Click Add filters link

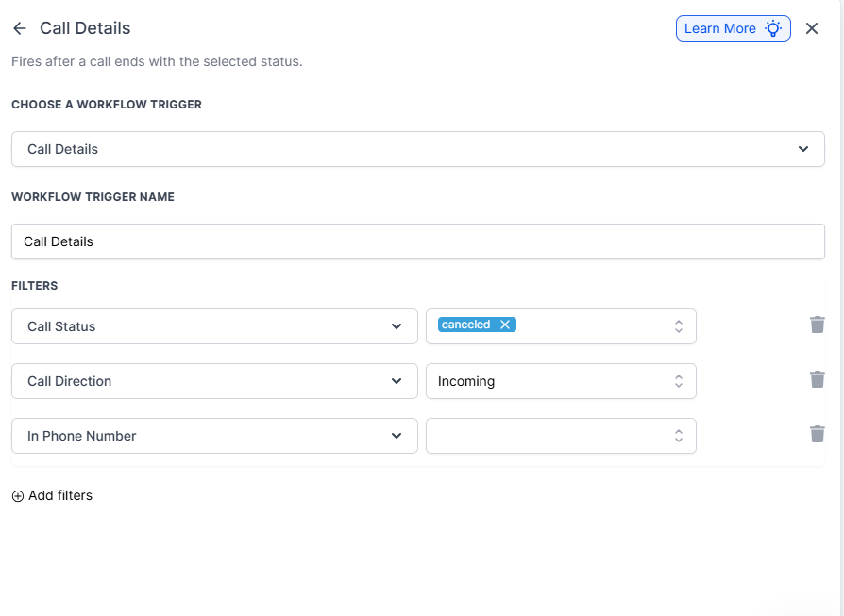point(60,495)
